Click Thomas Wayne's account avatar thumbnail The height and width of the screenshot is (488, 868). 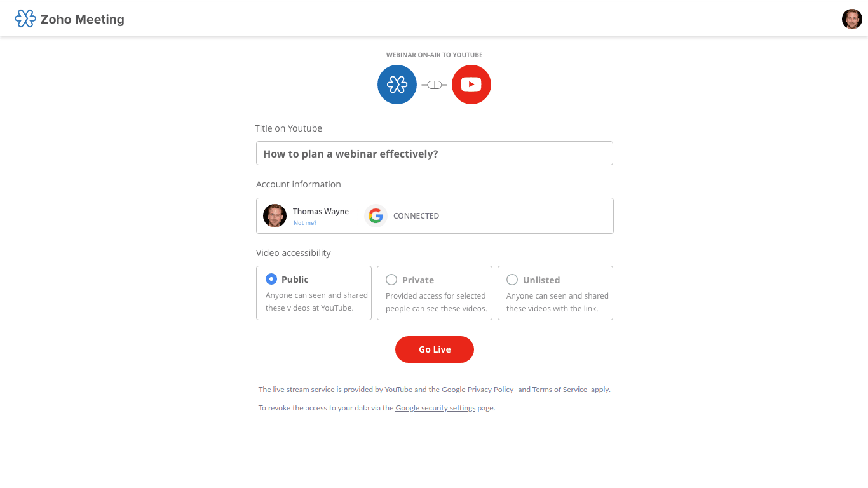coord(275,215)
